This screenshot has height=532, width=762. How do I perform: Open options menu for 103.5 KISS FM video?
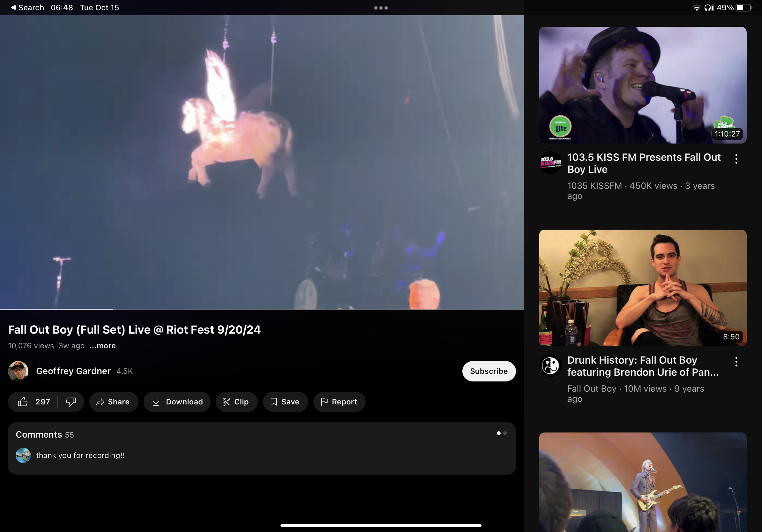[x=736, y=159]
